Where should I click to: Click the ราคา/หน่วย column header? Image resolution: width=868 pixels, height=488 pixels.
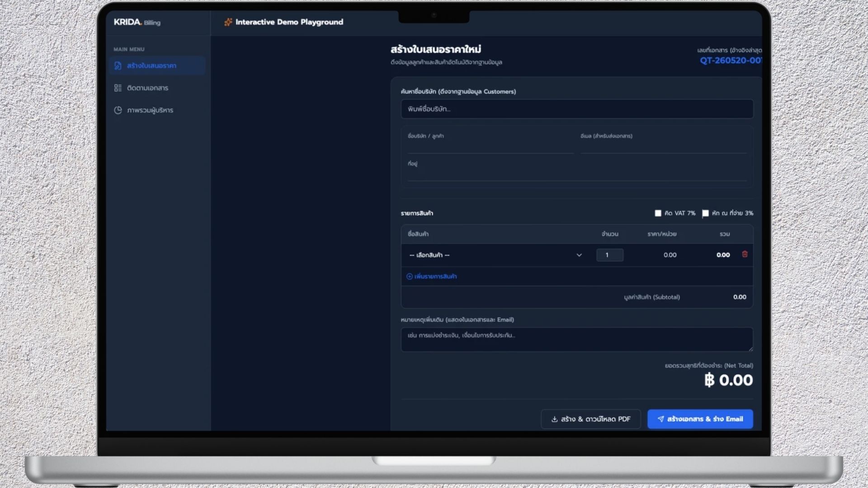tap(662, 234)
